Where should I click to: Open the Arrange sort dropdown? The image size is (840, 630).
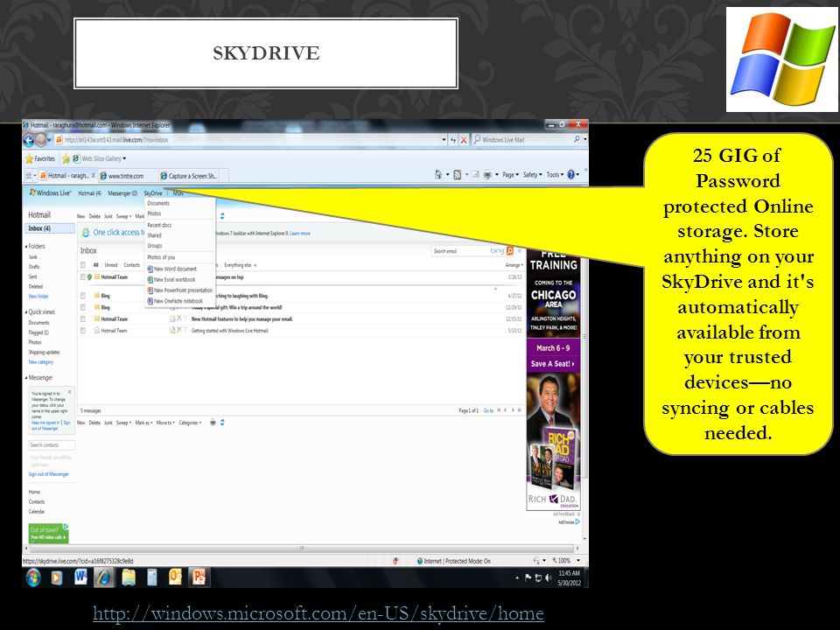tap(514, 264)
